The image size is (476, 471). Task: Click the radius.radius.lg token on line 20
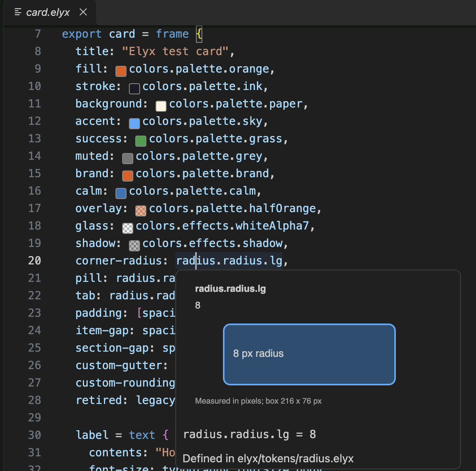229,260
